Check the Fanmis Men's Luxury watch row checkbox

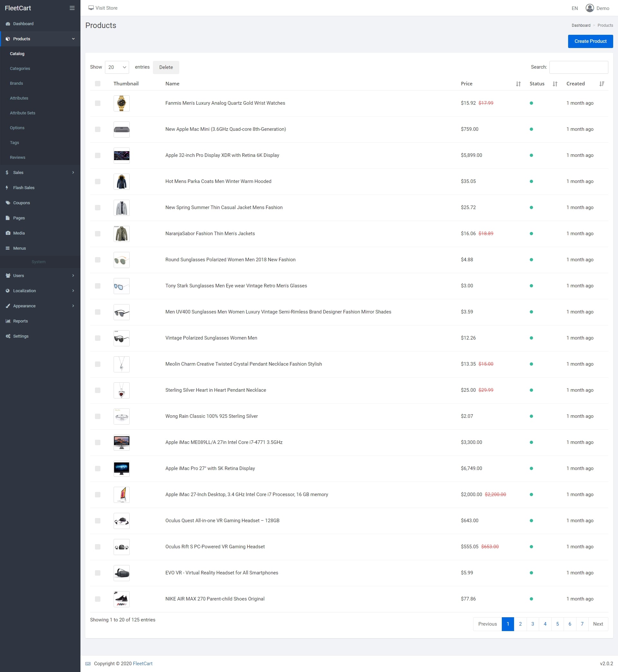tap(98, 103)
